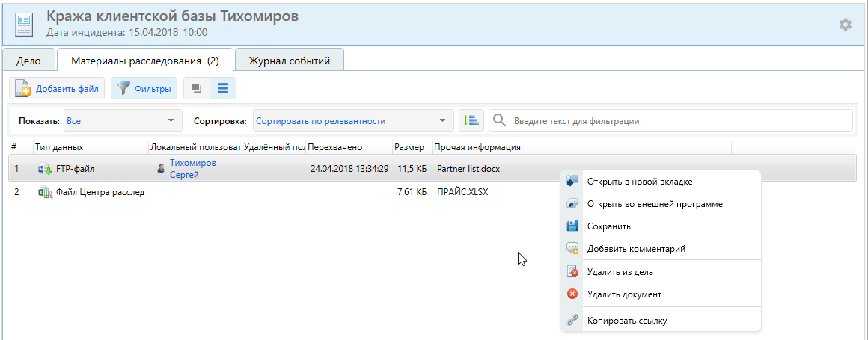Click the add file page icon
The height and width of the screenshot is (340, 868).
click(22, 88)
